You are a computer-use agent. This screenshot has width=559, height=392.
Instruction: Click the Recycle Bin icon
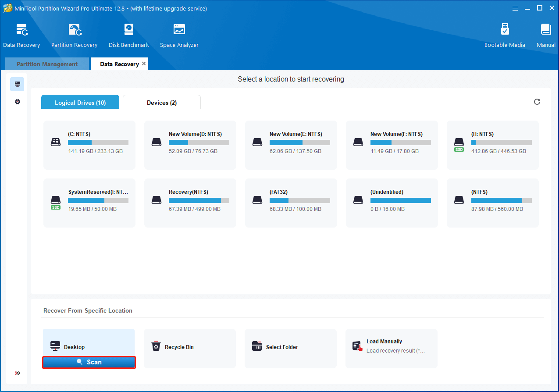tap(156, 346)
